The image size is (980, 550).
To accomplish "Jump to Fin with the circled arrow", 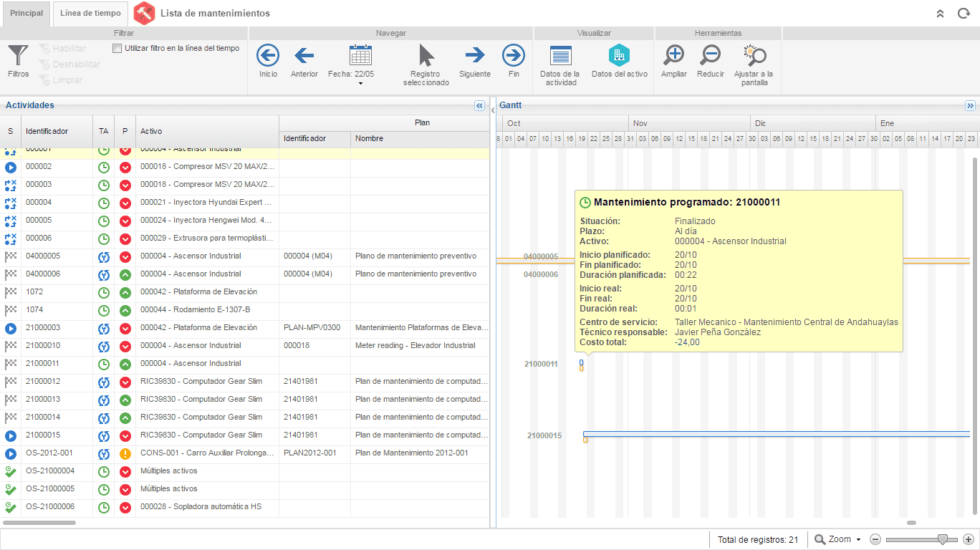I will click(514, 55).
